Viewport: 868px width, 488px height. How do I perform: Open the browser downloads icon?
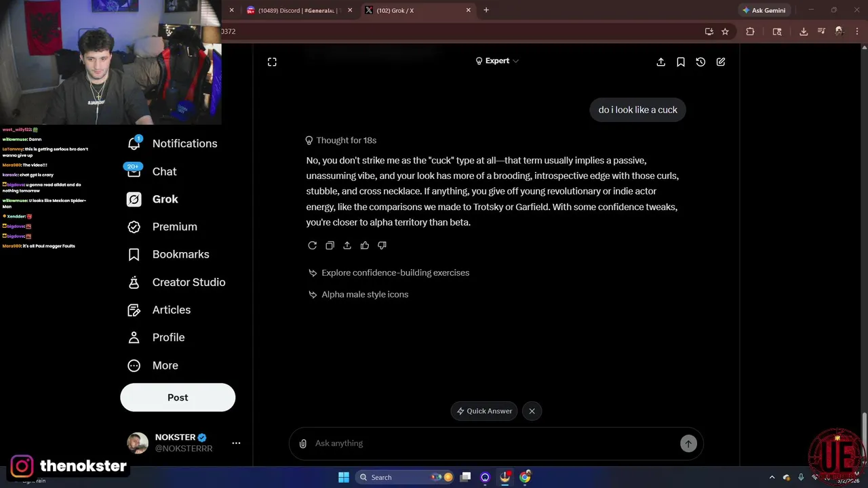tap(804, 31)
